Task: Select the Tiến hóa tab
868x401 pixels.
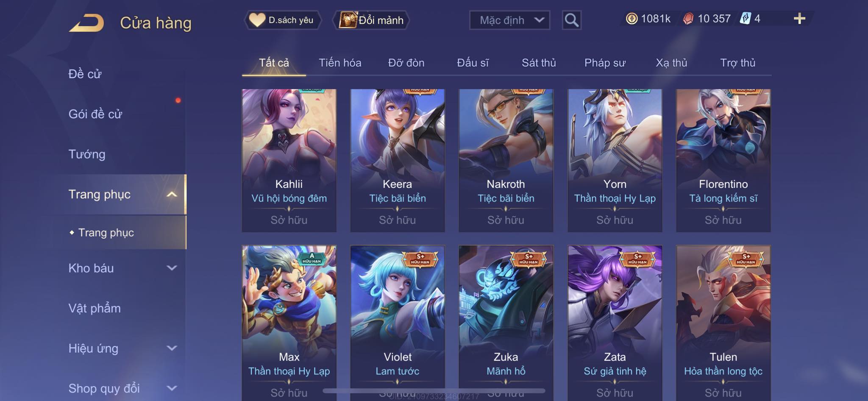Action: [x=340, y=63]
